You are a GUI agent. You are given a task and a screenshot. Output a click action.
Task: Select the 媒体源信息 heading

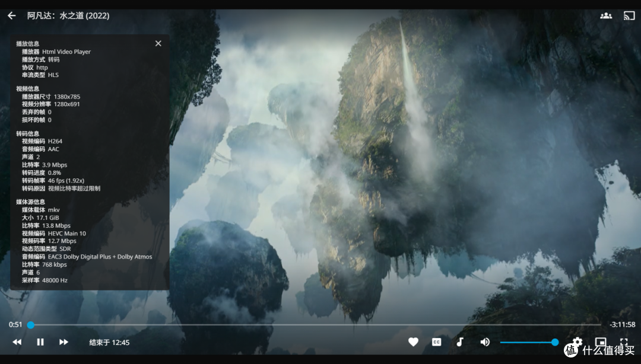(x=31, y=202)
